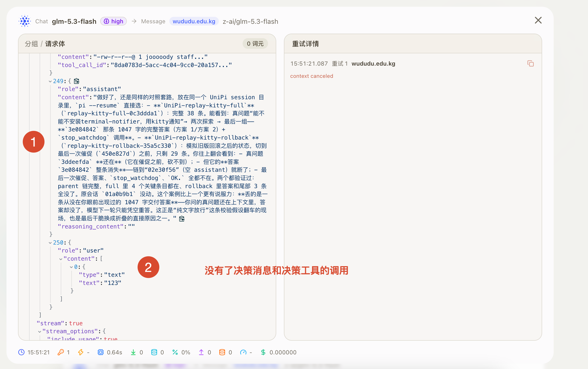Click the context canceled error text
Image resolution: width=588 pixels, height=369 pixels.
click(x=312, y=76)
